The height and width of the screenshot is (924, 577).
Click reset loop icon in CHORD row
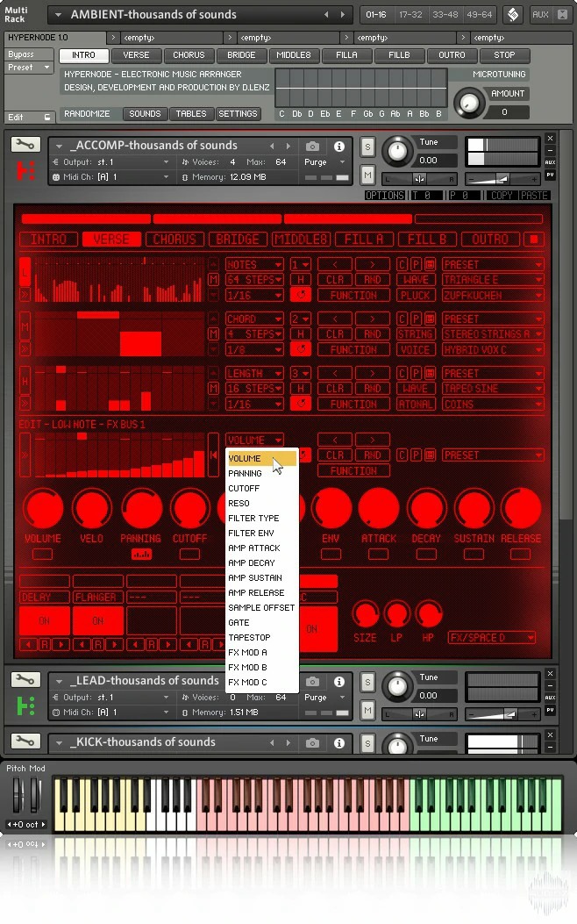pyautogui.click(x=301, y=349)
